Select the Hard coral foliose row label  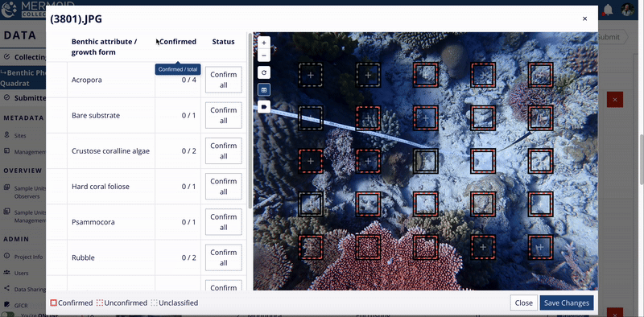pyautogui.click(x=101, y=187)
